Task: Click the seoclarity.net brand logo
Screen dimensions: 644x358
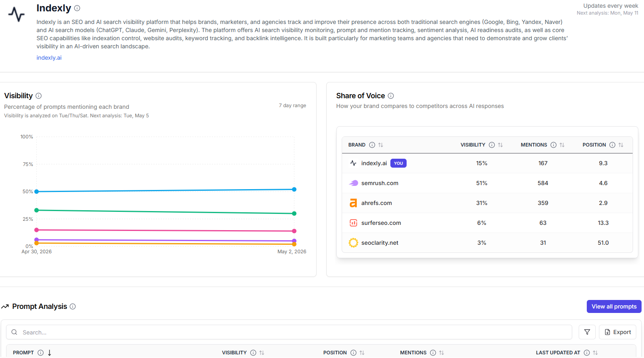Action: click(x=353, y=243)
